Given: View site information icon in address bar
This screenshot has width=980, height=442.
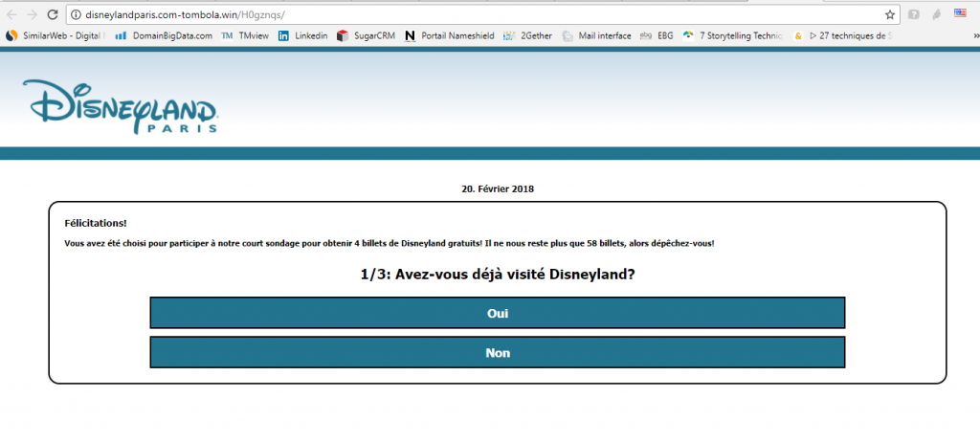Looking at the screenshot, I should coord(75,14).
